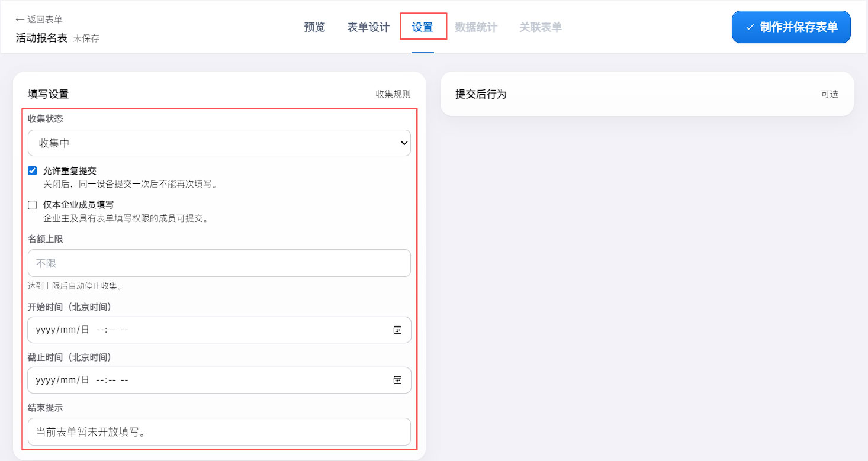The height and width of the screenshot is (461, 868).
Task: Enable 仅本企业成员填写 checkbox
Action: 33,205
